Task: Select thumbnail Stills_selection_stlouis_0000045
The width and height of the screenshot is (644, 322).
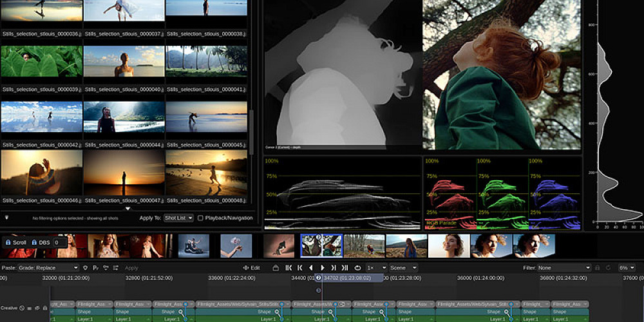Action: 207,117
